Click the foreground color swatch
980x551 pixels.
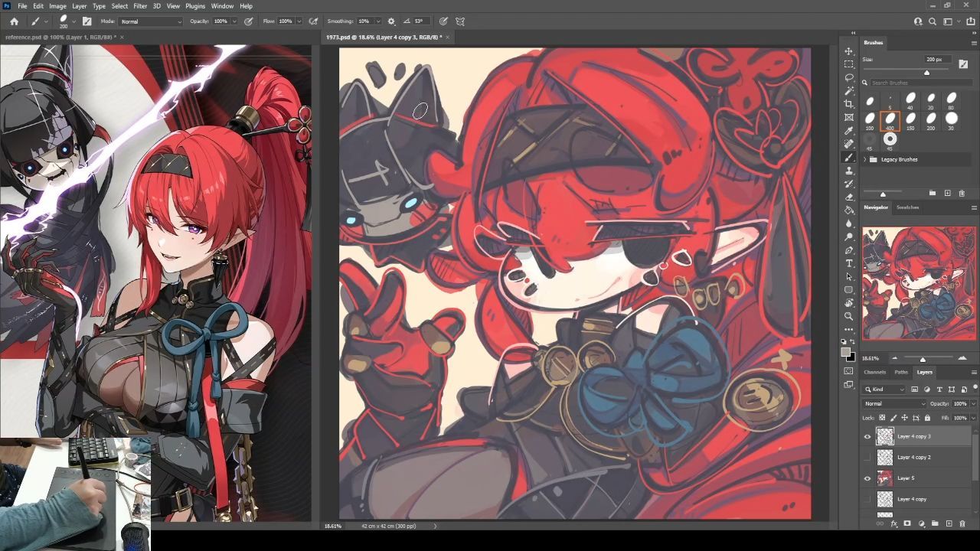pyautogui.click(x=845, y=353)
